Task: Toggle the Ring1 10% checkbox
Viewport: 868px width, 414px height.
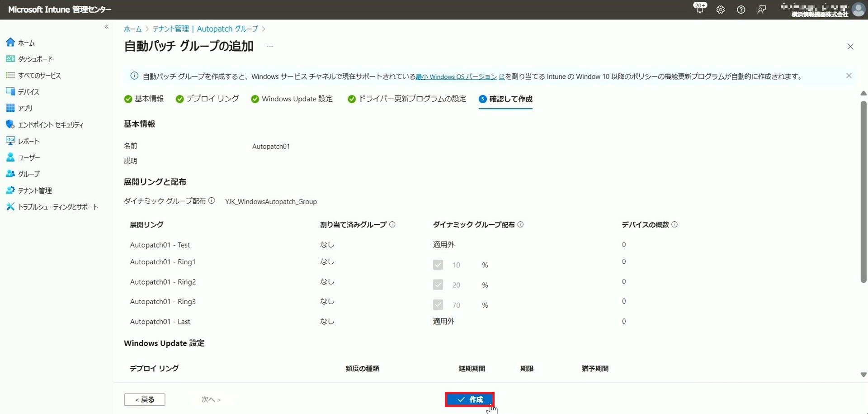Action: (438, 265)
